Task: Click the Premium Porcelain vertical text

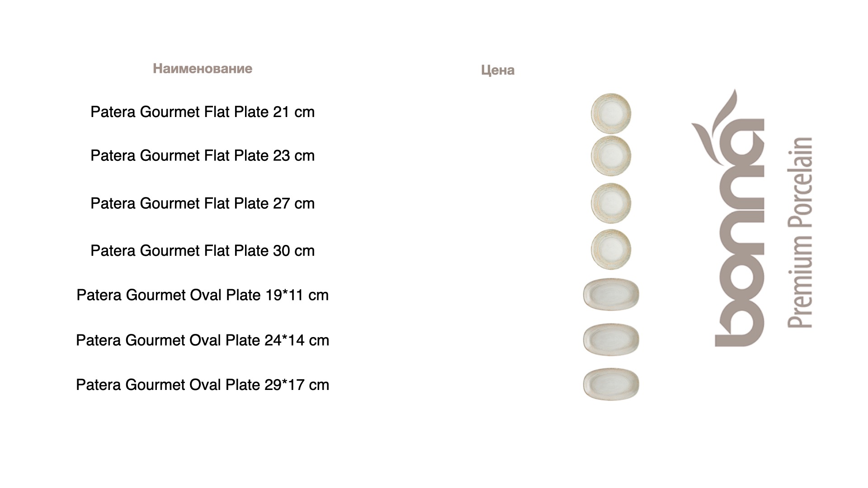Action: point(800,232)
